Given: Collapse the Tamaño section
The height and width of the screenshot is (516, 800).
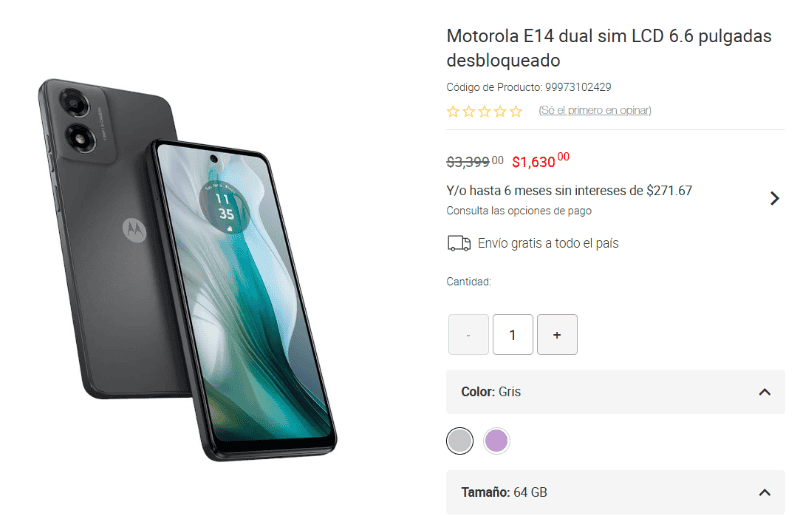Looking at the screenshot, I should click(x=764, y=492).
